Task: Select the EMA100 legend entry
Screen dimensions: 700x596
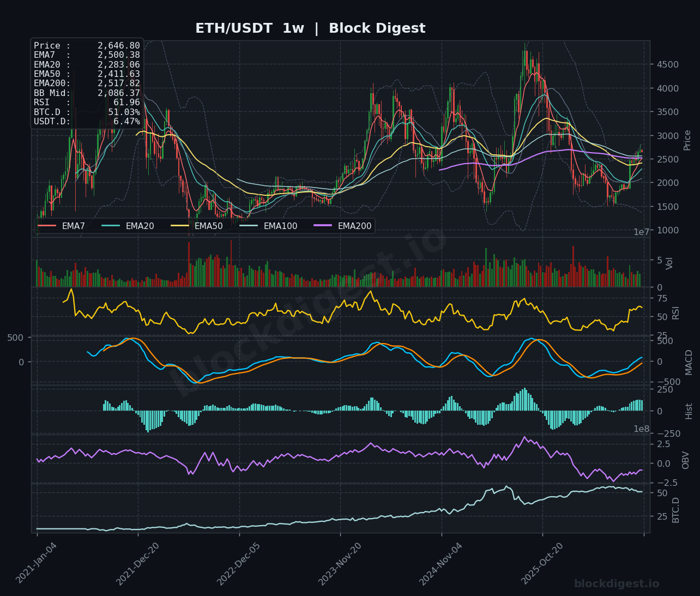Action: [x=268, y=226]
